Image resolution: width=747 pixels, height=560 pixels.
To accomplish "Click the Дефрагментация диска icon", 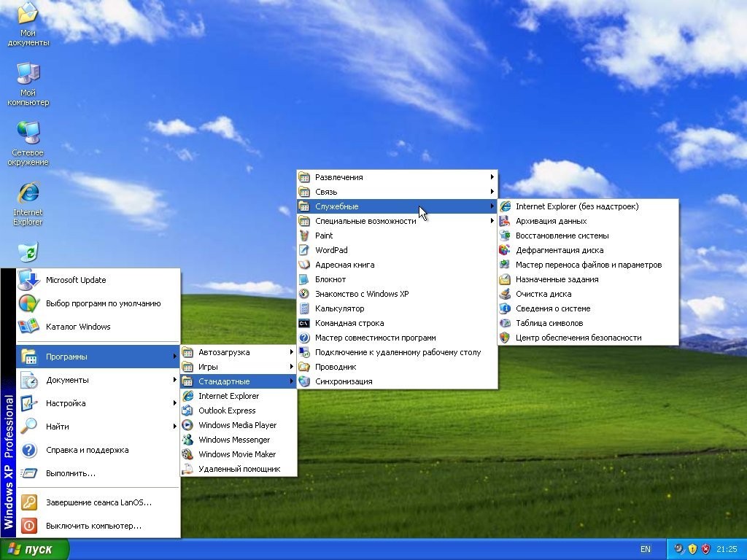I will click(505, 250).
